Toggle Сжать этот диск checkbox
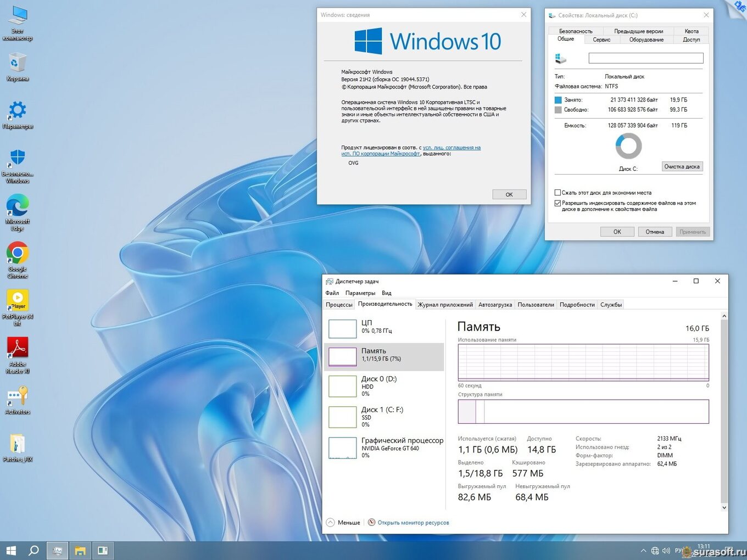747x560 pixels. coord(558,193)
